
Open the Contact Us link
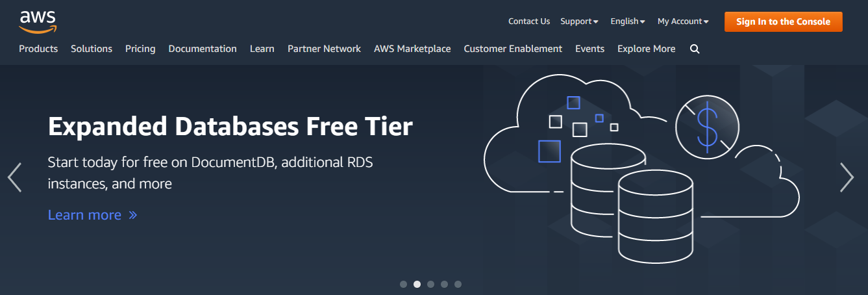(x=529, y=21)
